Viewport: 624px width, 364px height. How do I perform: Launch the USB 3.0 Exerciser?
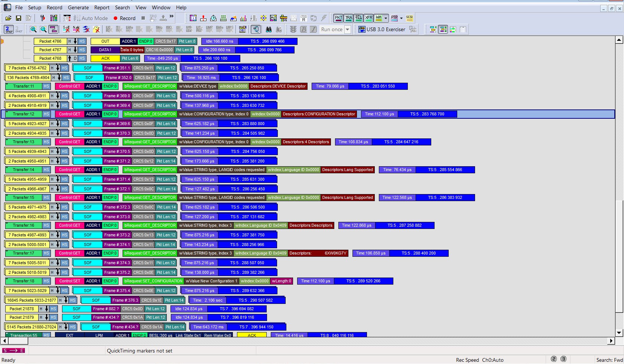(382, 29)
